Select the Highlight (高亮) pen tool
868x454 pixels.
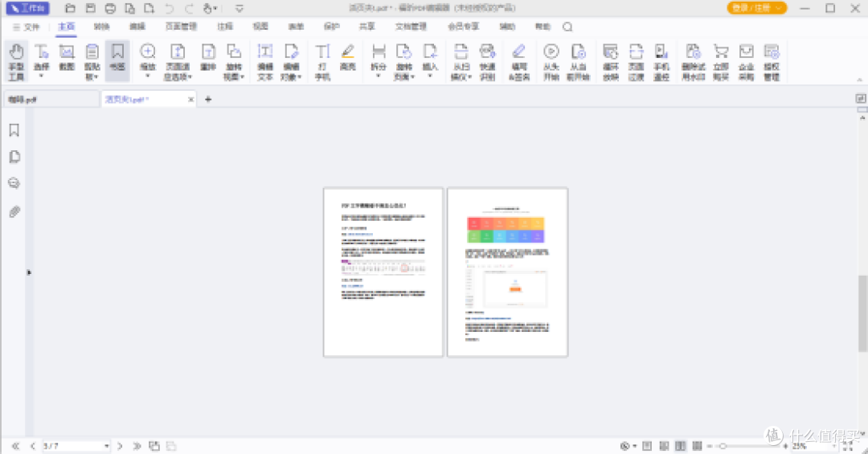348,58
